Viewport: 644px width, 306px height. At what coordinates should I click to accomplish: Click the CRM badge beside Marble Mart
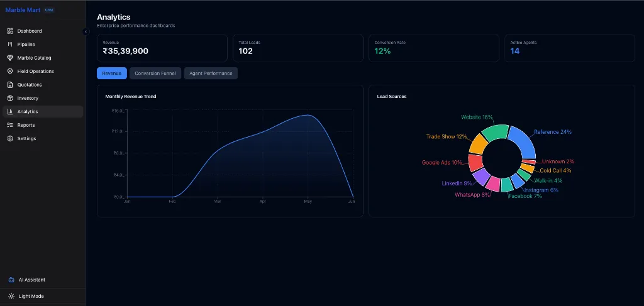[x=49, y=10]
